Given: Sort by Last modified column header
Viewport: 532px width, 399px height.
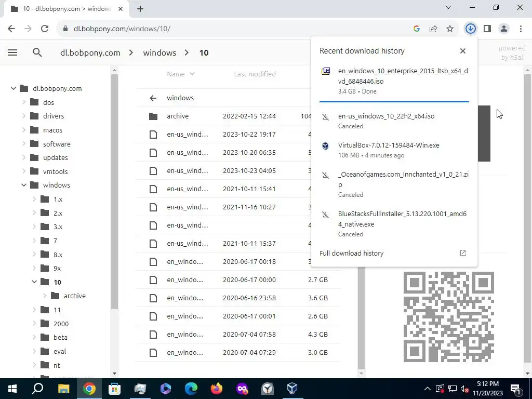Looking at the screenshot, I should (x=255, y=74).
